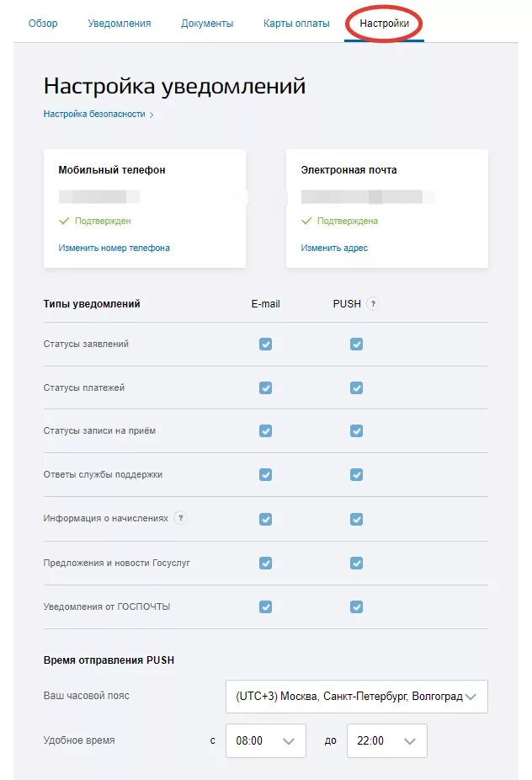
Task: Click the PUSH help question mark icon
Action: click(x=373, y=304)
